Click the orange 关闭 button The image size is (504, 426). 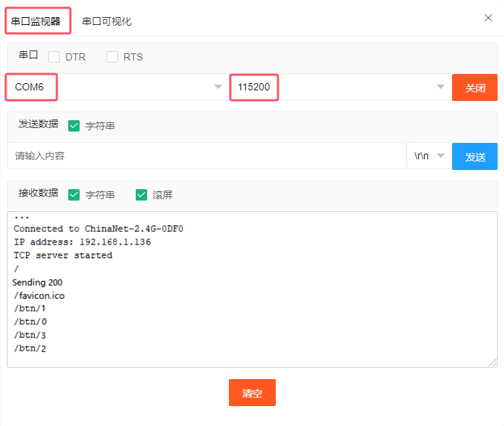[x=475, y=87]
